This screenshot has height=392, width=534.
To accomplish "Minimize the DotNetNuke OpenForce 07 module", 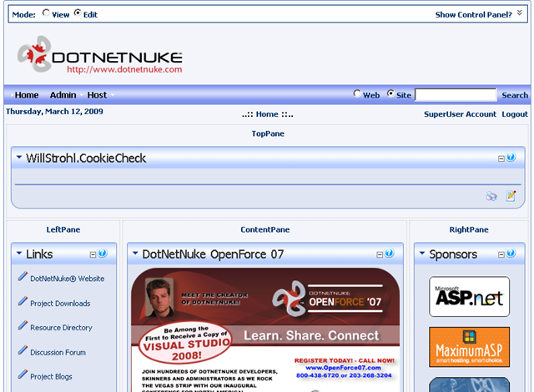I will tap(380, 255).
